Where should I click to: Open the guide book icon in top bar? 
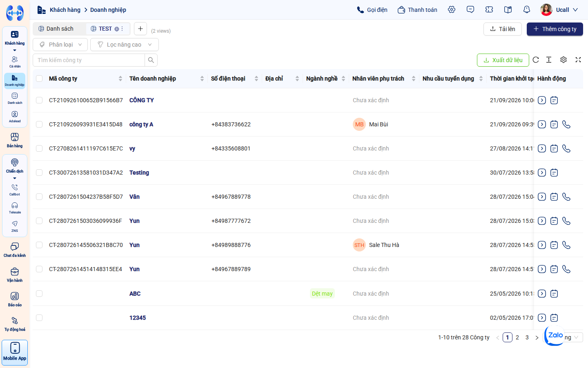508,9
